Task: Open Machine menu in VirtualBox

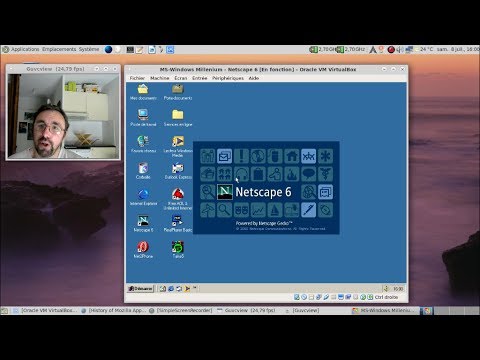Action: coord(160,78)
